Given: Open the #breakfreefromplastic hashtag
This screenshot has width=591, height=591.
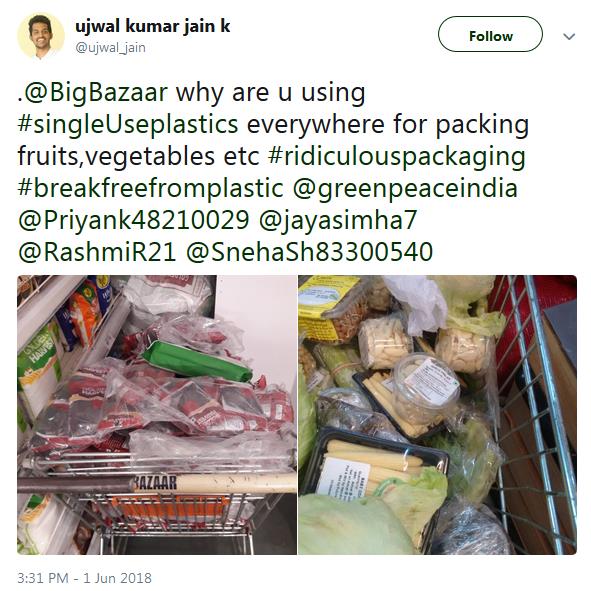Looking at the screenshot, I should tap(150, 188).
